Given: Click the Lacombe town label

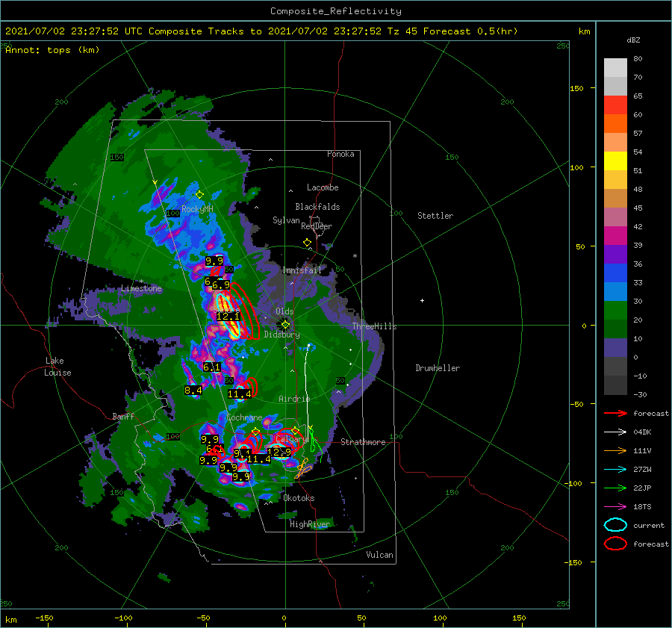Looking at the screenshot, I should pos(323,187).
